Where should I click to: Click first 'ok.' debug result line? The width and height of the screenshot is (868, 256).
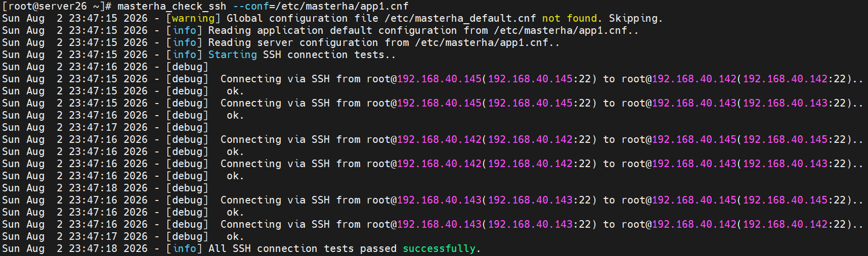pyautogui.click(x=235, y=91)
